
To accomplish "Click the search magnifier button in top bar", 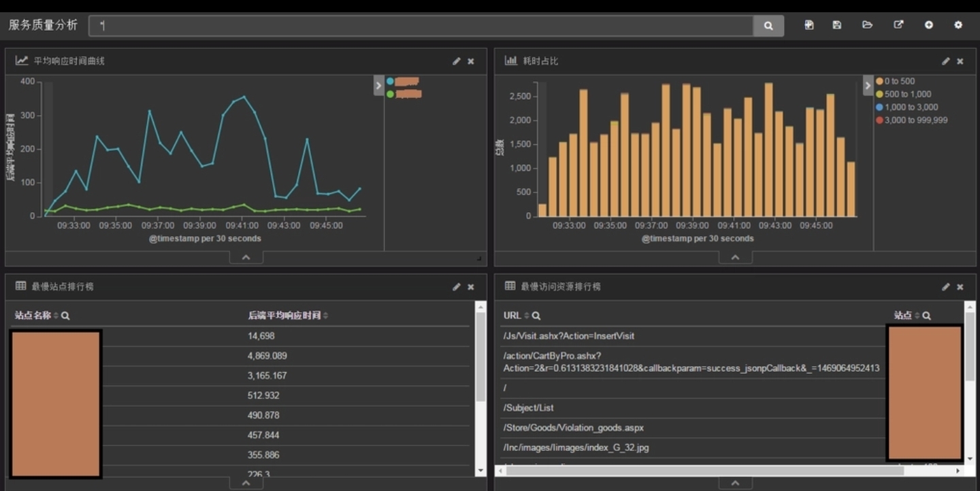I will click(x=768, y=26).
